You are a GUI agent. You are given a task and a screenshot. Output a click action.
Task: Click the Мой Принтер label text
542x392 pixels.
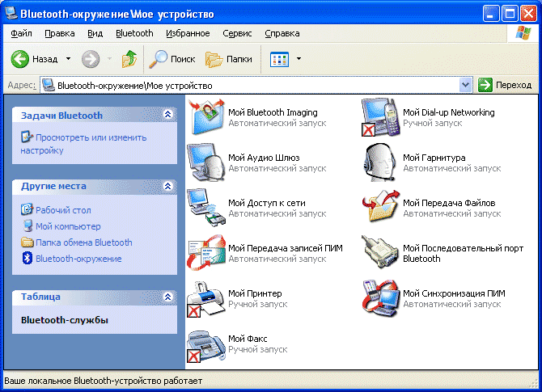pyautogui.click(x=255, y=293)
